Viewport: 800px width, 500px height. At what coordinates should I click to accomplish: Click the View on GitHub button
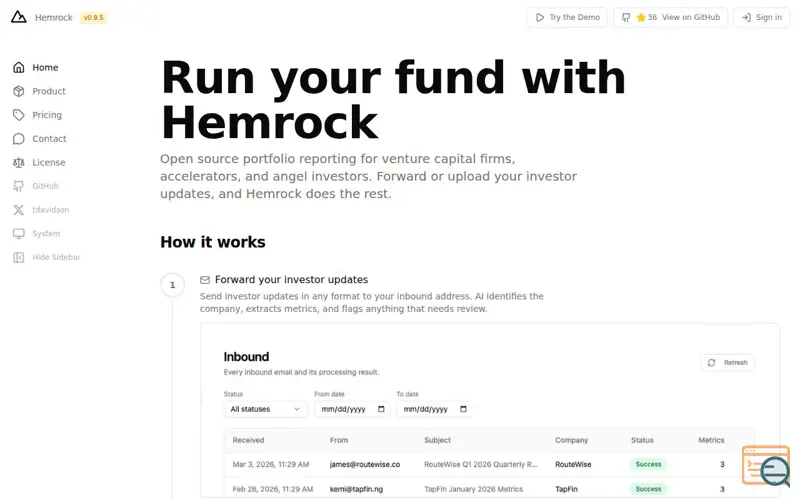pyautogui.click(x=670, y=17)
